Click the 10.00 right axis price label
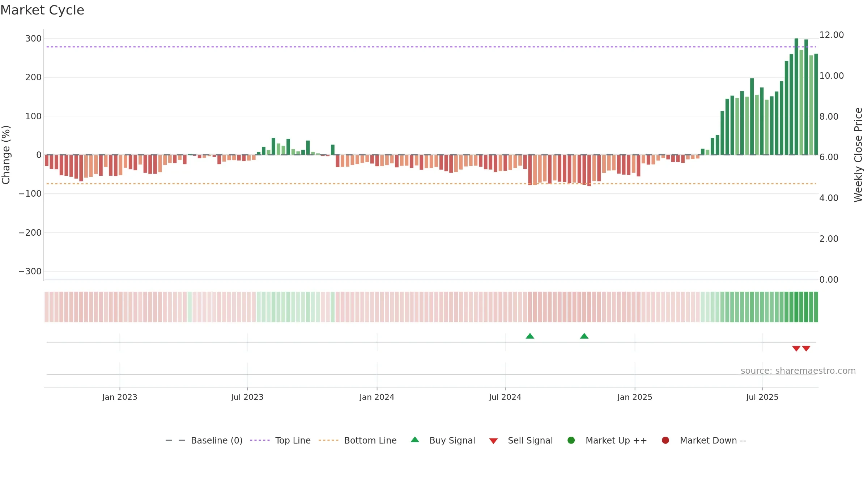Viewport: 868px width, 488px height. 831,76
